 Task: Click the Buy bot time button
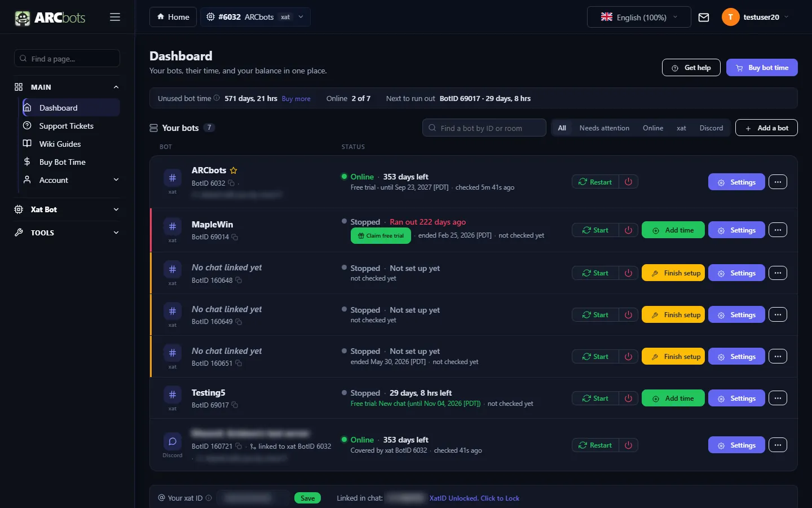point(762,68)
